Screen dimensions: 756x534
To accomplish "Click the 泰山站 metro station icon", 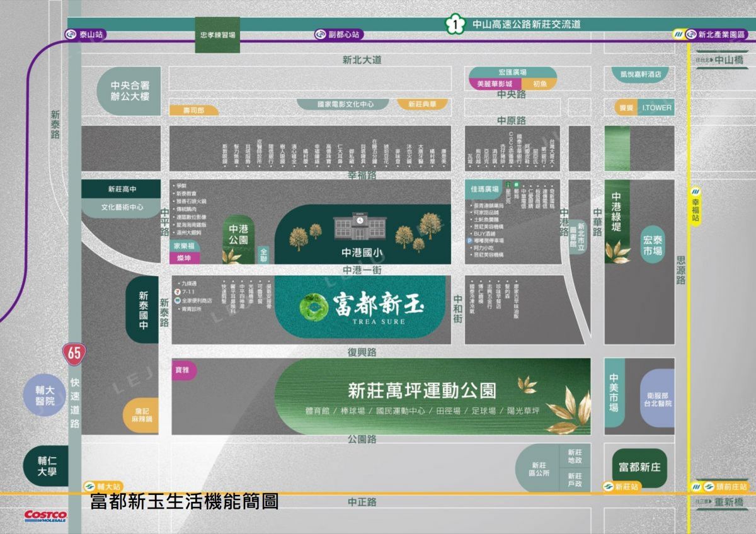I will [71, 35].
